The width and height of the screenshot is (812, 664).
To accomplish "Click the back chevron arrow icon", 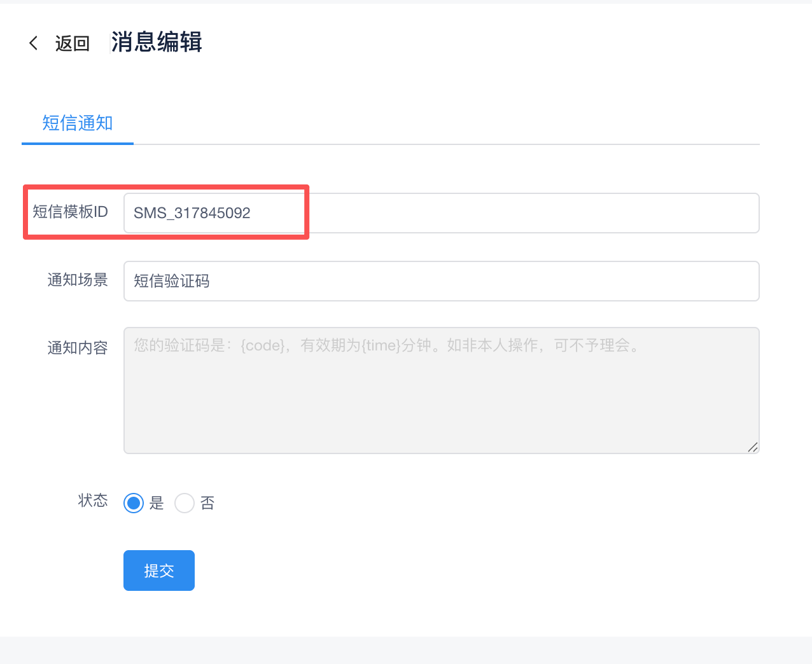I will (34, 43).
